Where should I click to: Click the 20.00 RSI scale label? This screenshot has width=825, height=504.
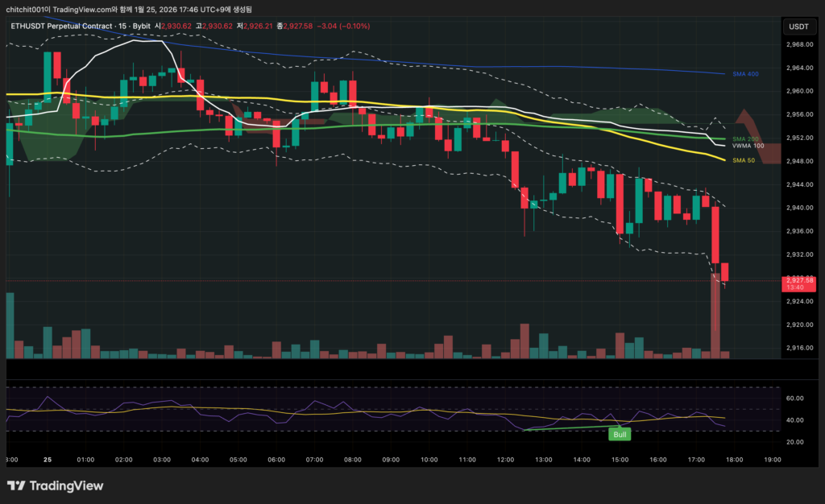(795, 443)
